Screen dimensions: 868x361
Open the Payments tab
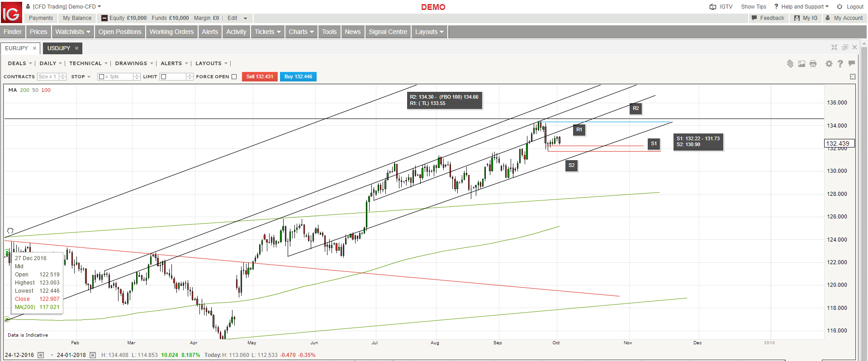point(41,18)
